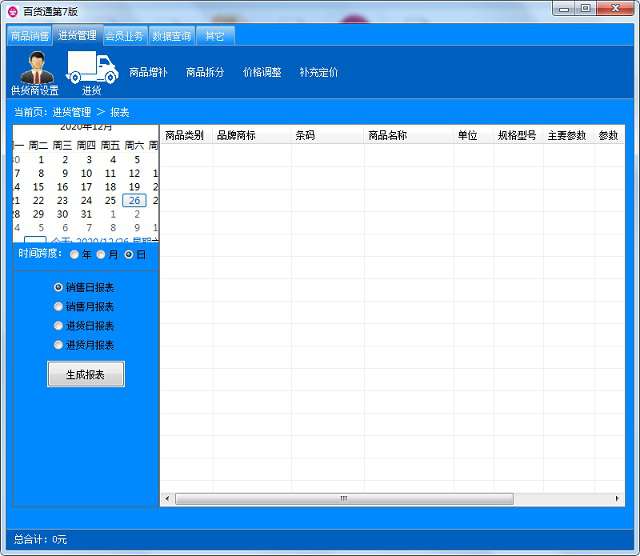Open the 补充定价 function
The image size is (640, 556).
318,73
